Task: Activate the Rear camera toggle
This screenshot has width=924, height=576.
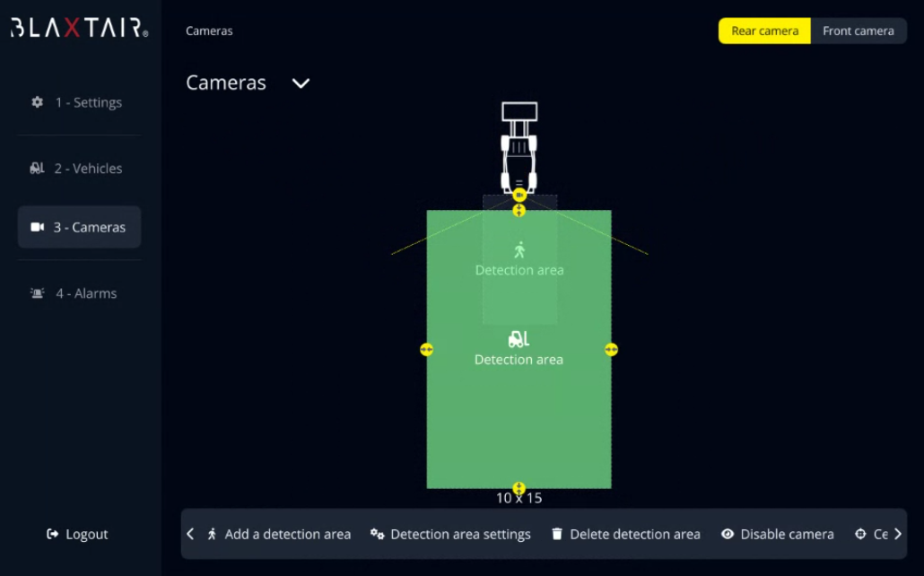Action: click(x=763, y=31)
